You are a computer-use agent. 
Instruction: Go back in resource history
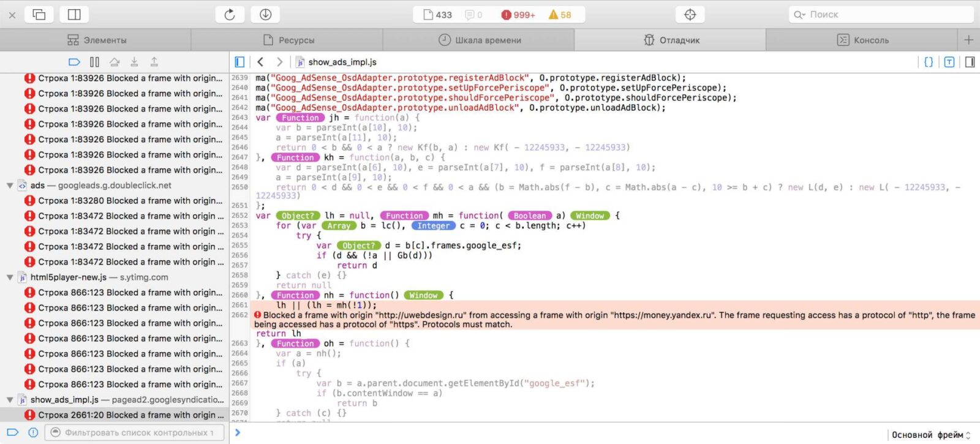[x=260, y=62]
